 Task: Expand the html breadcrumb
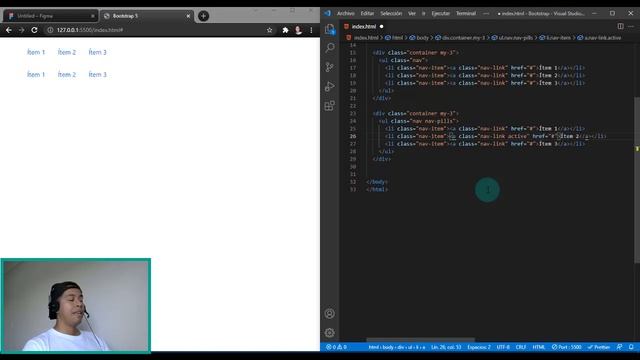[x=394, y=38]
